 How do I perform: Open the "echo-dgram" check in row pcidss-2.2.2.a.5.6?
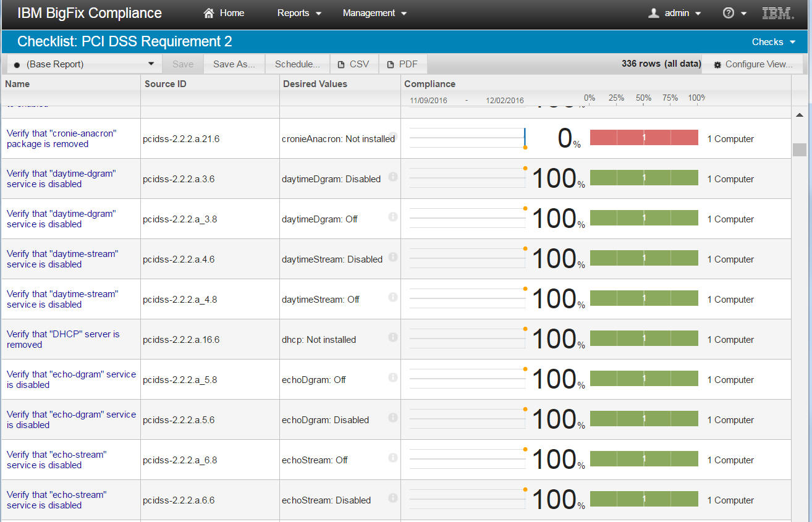[x=71, y=419]
